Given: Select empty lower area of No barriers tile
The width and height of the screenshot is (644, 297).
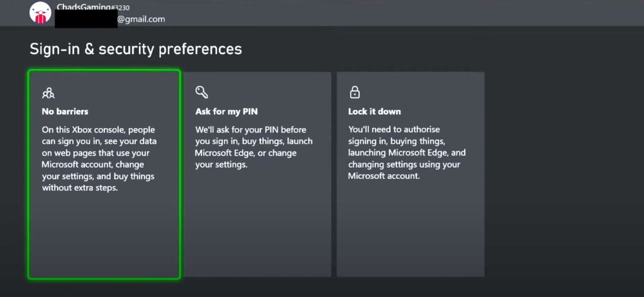Looking at the screenshot, I should pyautogui.click(x=104, y=236).
